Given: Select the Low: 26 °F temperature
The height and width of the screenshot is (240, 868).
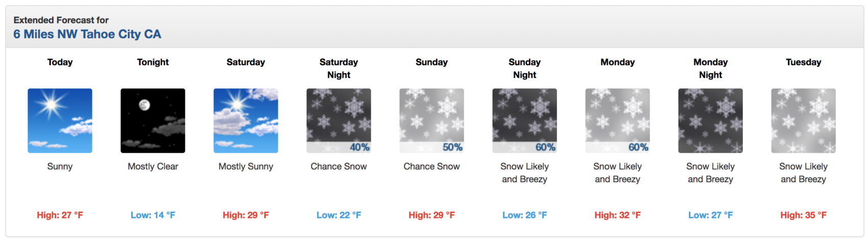Looking at the screenshot, I should [x=524, y=215].
